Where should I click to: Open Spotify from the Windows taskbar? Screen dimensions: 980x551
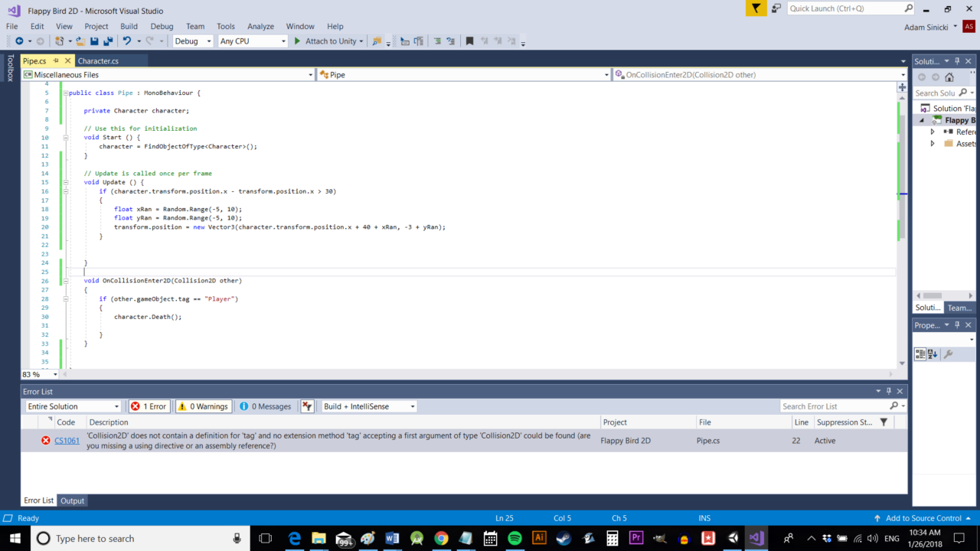[514, 539]
